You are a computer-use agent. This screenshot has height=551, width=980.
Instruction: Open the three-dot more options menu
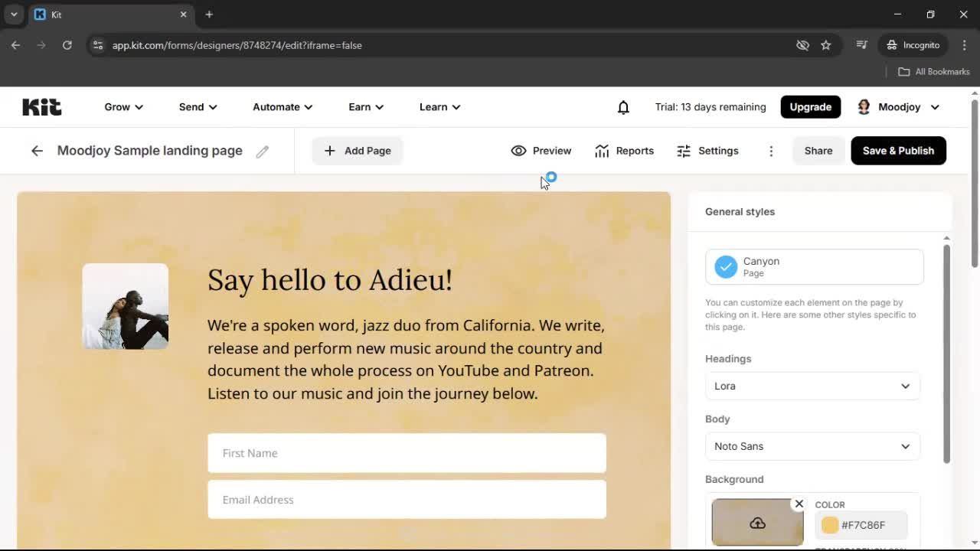[771, 151]
